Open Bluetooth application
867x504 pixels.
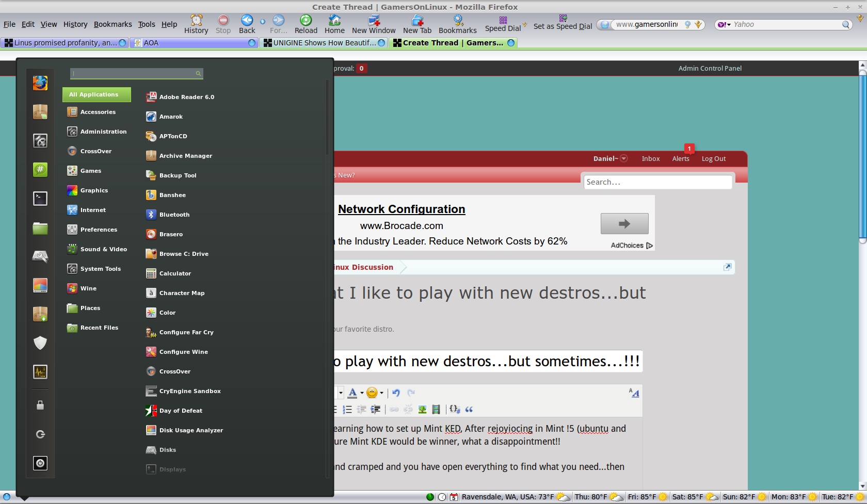click(x=168, y=215)
